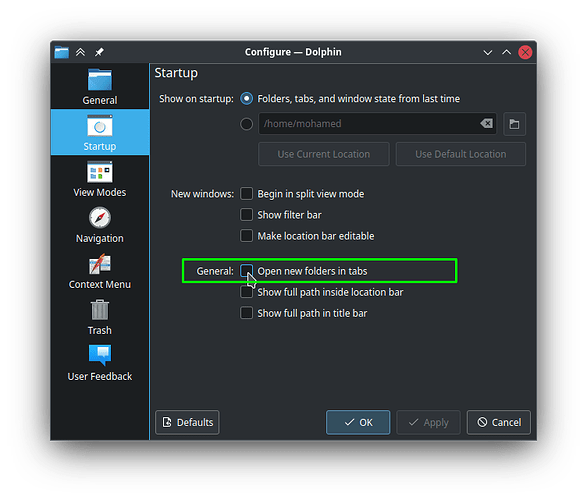Click the keep-above double chevron icon
Viewport: 586px width, 500px height.
pos(80,52)
